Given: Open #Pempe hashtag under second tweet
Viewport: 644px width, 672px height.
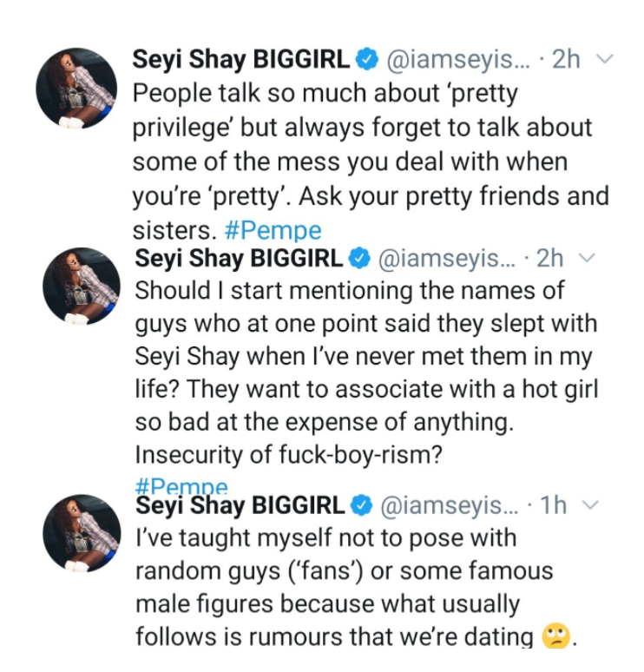Looking at the screenshot, I should coord(182,486).
